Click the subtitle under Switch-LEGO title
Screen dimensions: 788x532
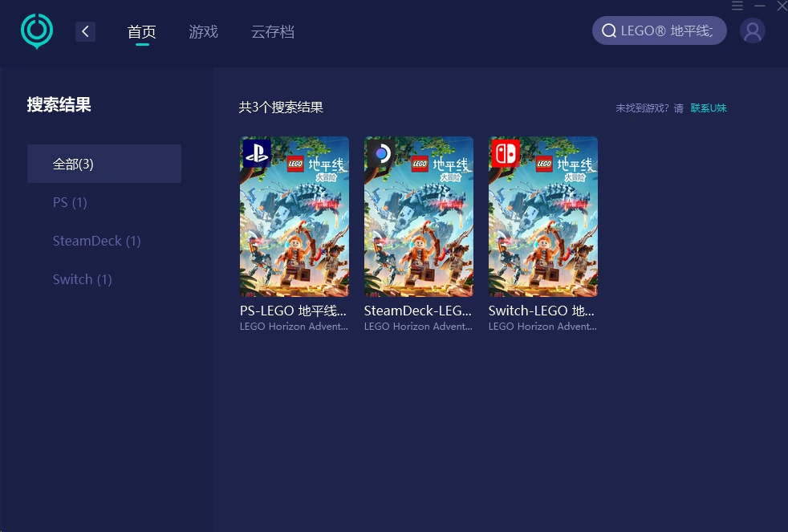[542, 326]
